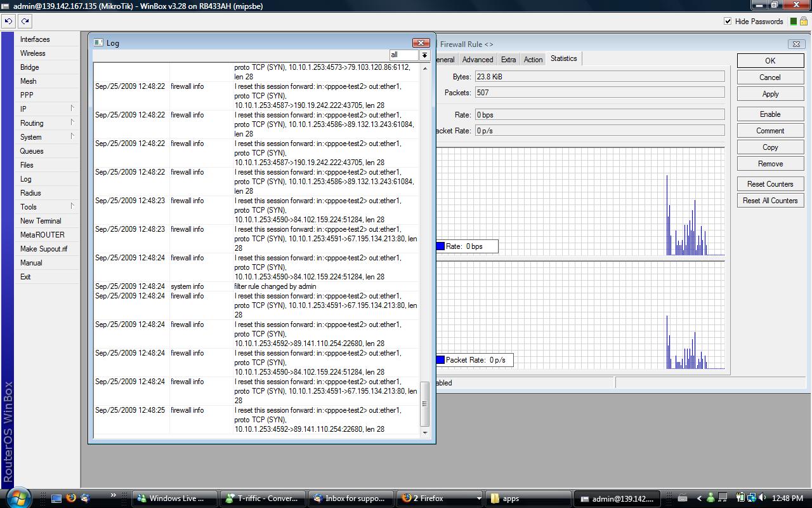Switch to the Advanced tab in Firewall Rule
Screen dimensions: 812x508
[478, 60]
